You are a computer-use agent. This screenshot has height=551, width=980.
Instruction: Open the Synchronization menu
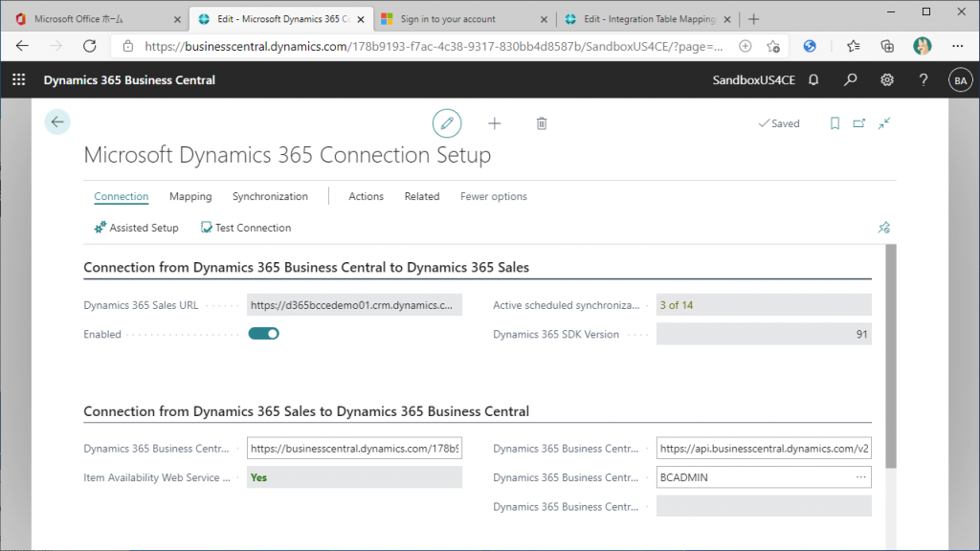pos(270,196)
